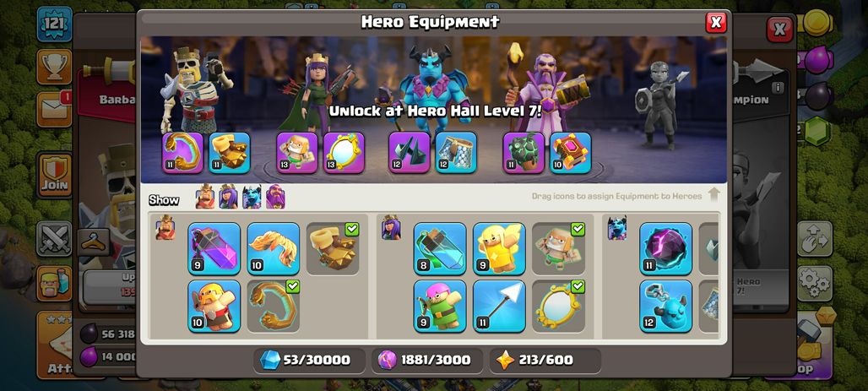Toggle the Grand Warden show filter
The image size is (868, 391).
tap(275, 197)
